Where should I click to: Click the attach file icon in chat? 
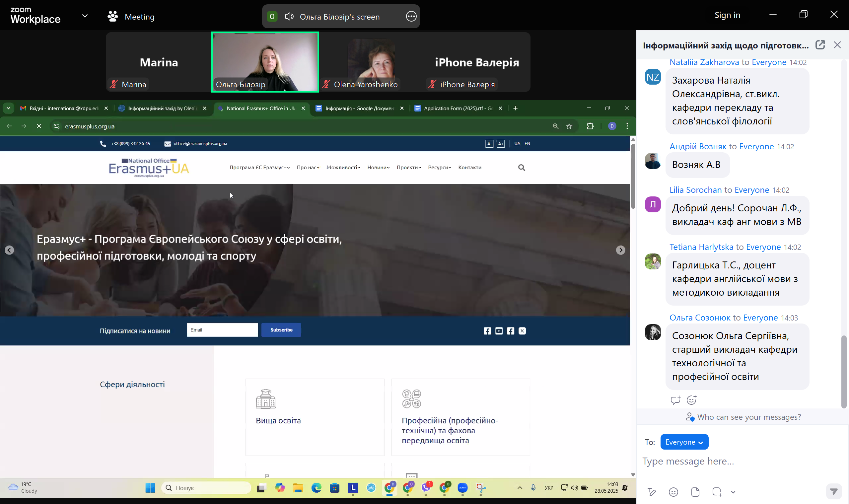point(695,492)
